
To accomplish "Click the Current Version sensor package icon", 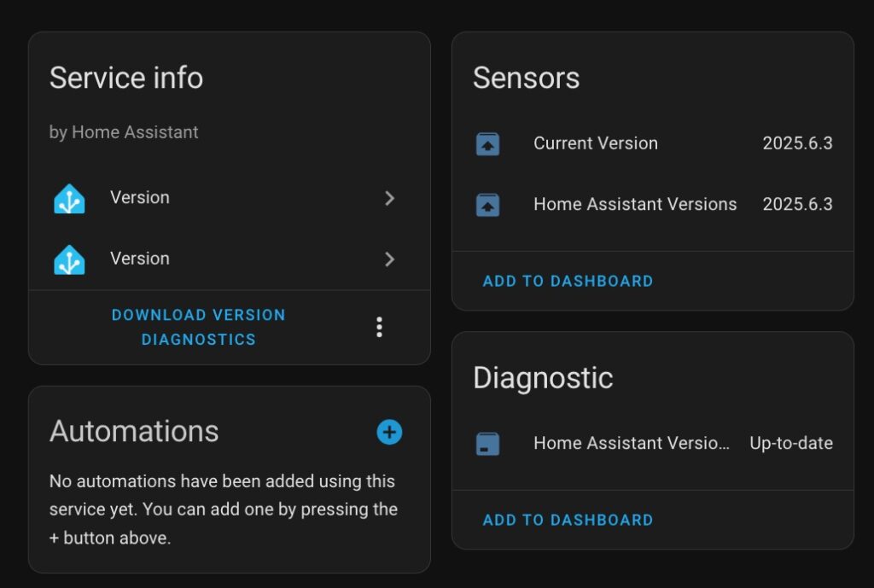I will point(487,143).
